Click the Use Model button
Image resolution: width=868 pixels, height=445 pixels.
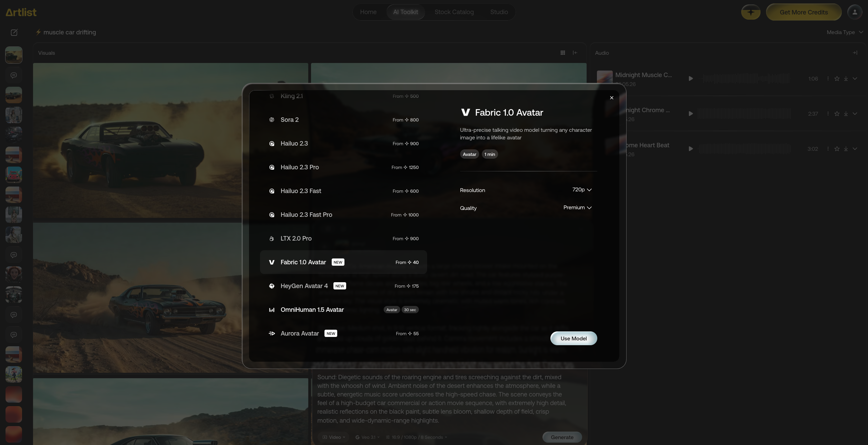(573, 338)
